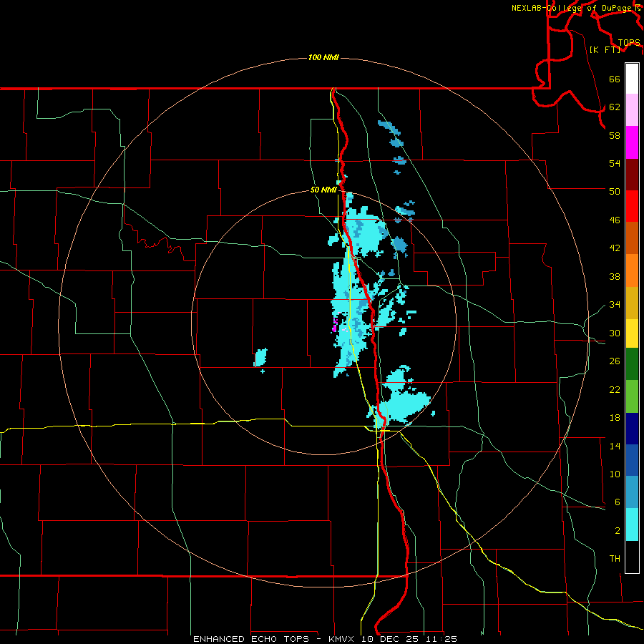This screenshot has height=644, width=644.
Task: Click the magenta legend band near 58
Action: pos(632,142)
